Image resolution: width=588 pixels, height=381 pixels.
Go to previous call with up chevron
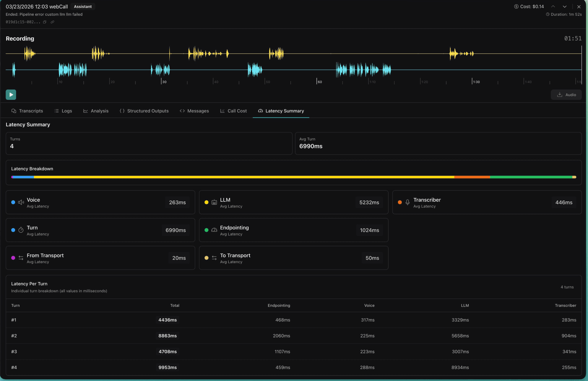point(553,6)
